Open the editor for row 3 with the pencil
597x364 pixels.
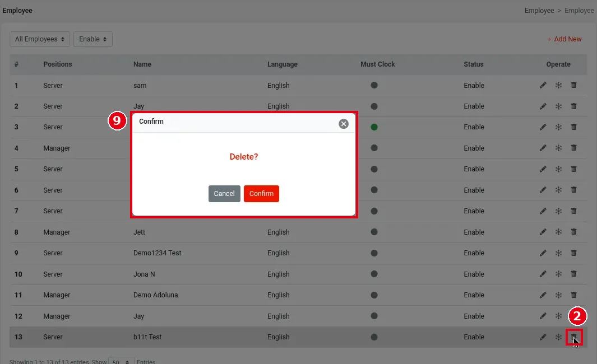[543, 127]
